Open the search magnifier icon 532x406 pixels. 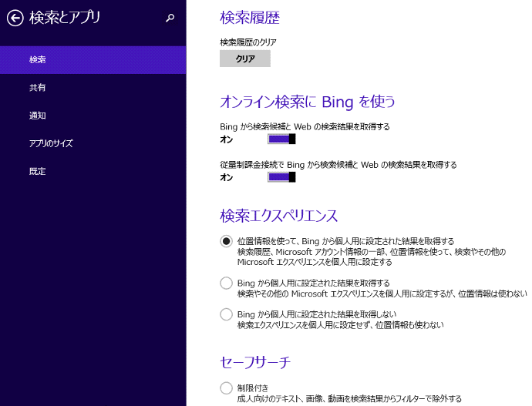(x=170, y=18)
